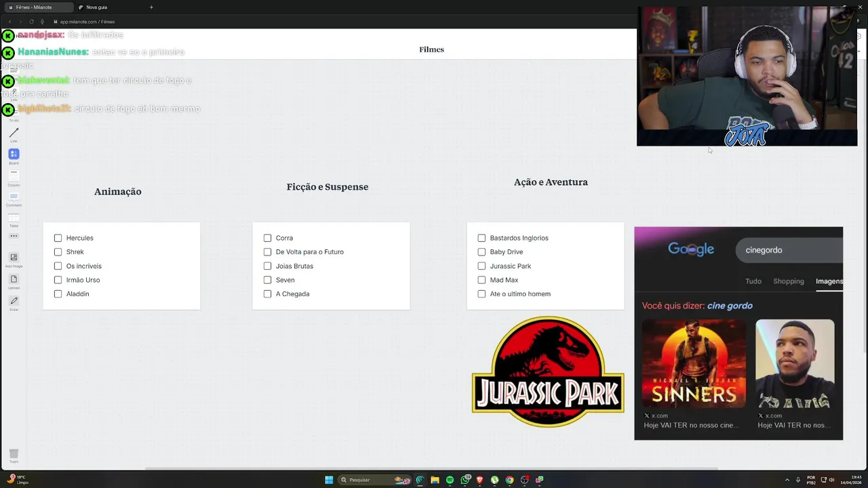
Task: Open Spotify from taskbar
Action: point(450,480)
